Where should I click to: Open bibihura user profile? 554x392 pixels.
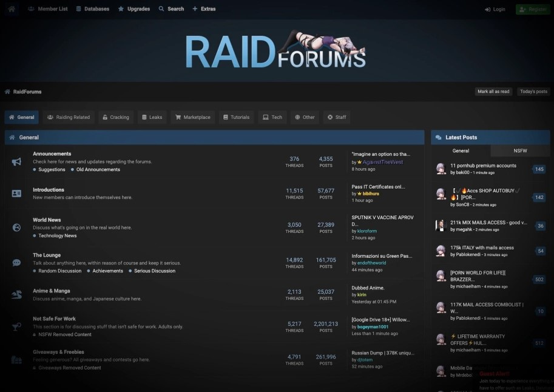tap(371, 194)
